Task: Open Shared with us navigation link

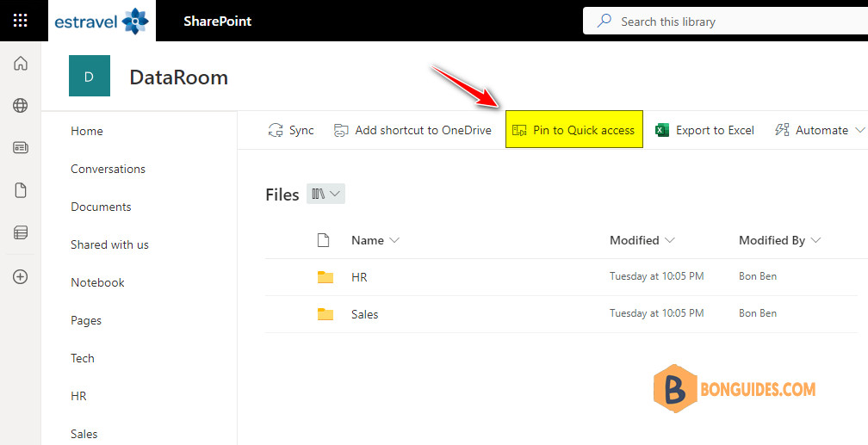Action: pyautogui.click(x=109, y=244)
